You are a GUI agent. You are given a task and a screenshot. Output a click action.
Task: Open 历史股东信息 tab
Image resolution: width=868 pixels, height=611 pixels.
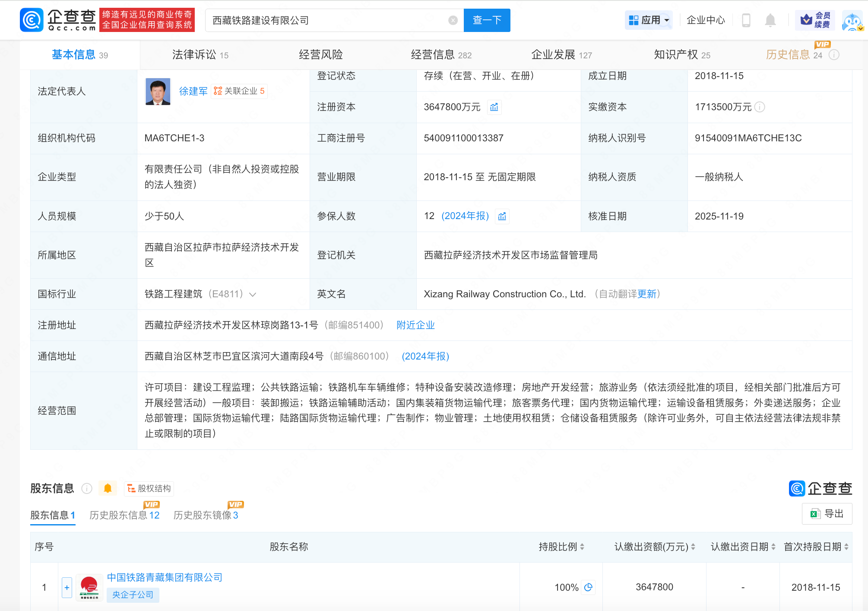(x=124, y=515)
